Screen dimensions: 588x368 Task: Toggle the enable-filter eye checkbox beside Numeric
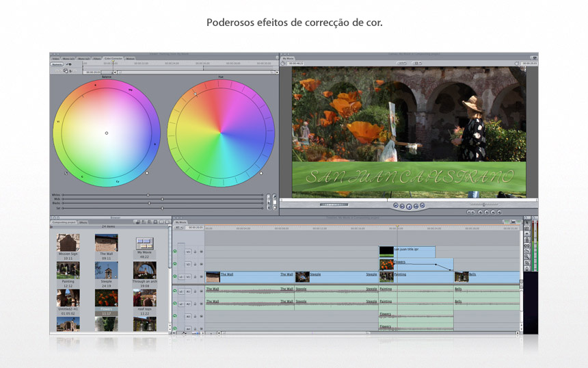click(68, 64)
